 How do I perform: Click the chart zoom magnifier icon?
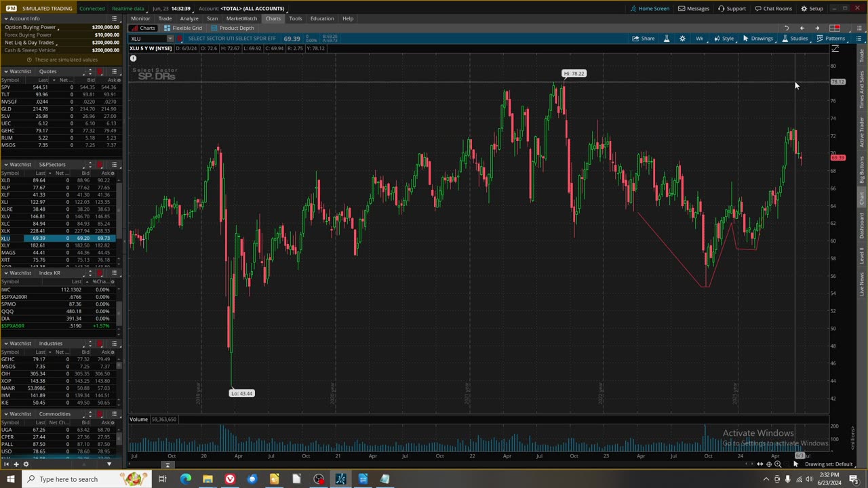click(x=778, y=464)
